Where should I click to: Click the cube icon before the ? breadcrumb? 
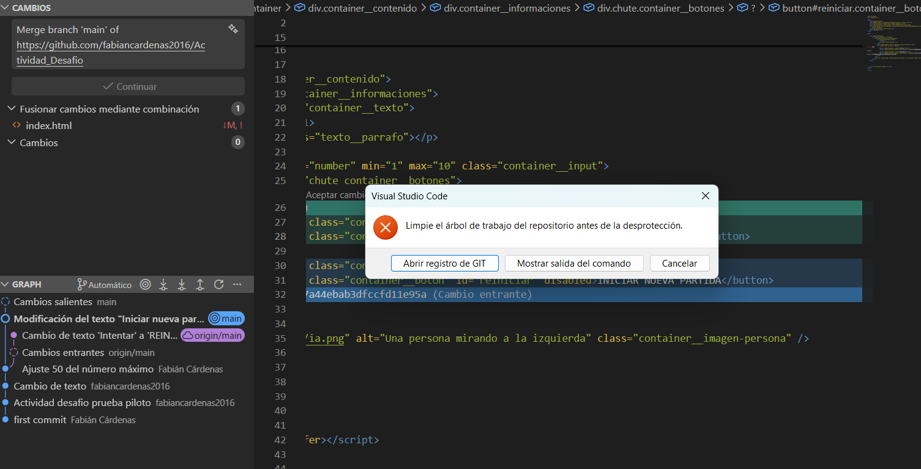click(x=742, y=8)
